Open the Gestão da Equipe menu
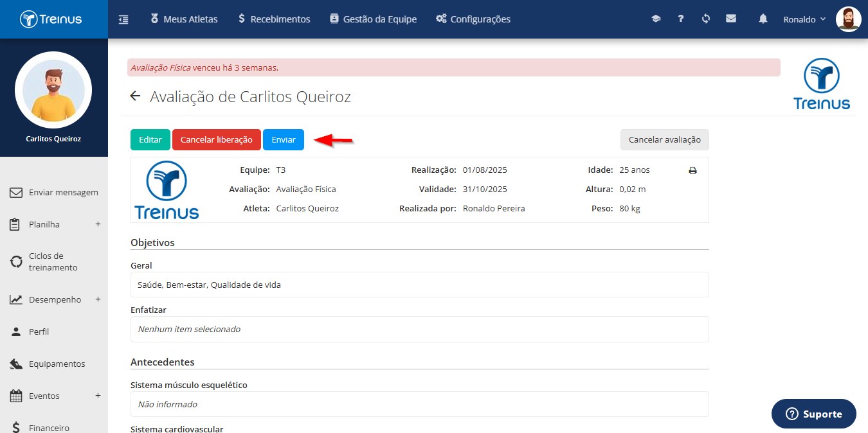Viewport: 868px width, 433px height. [373, 19]
